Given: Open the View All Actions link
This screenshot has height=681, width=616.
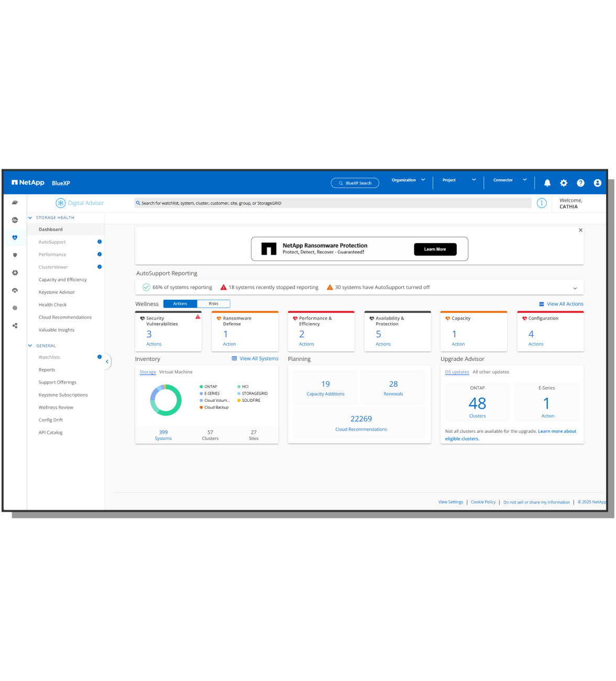Looking at the screenshot, I should [565, 304].
